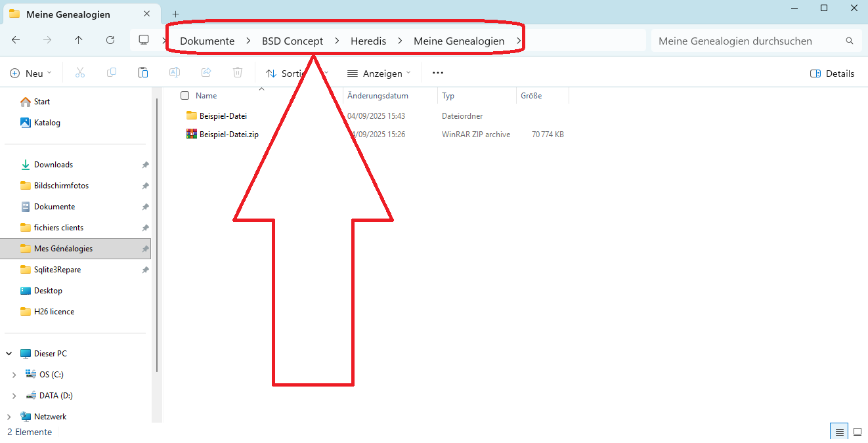
Task: Navigate back with the left arrow
Action: tap(16, 40)
